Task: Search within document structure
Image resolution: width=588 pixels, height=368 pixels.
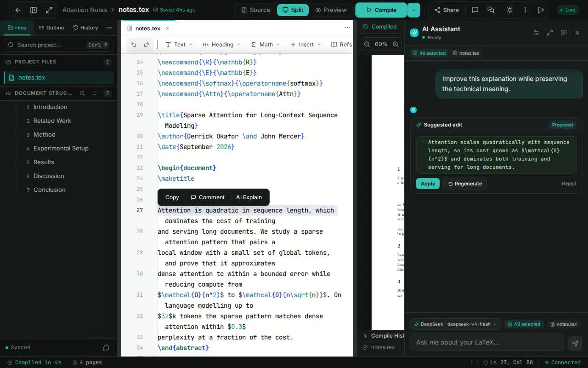Action: click(82, 93)
